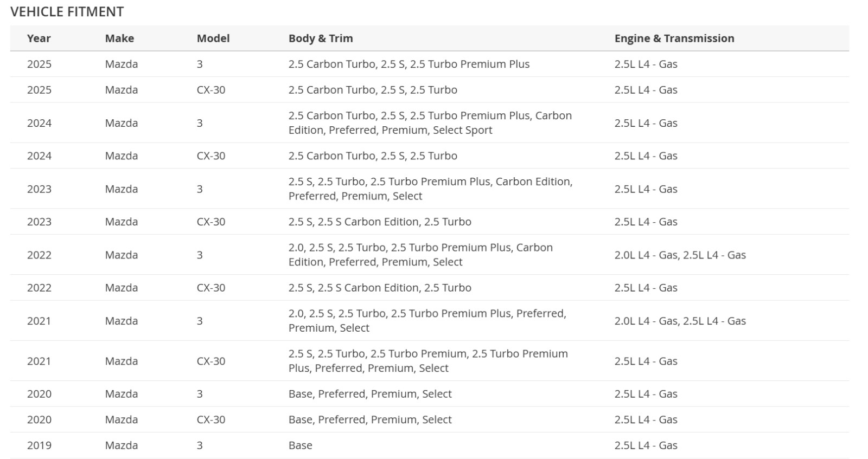The image size is (868, 459).
Task: Select the 2023 CX-30 engine cell
Action: click(x=646, y=222)
